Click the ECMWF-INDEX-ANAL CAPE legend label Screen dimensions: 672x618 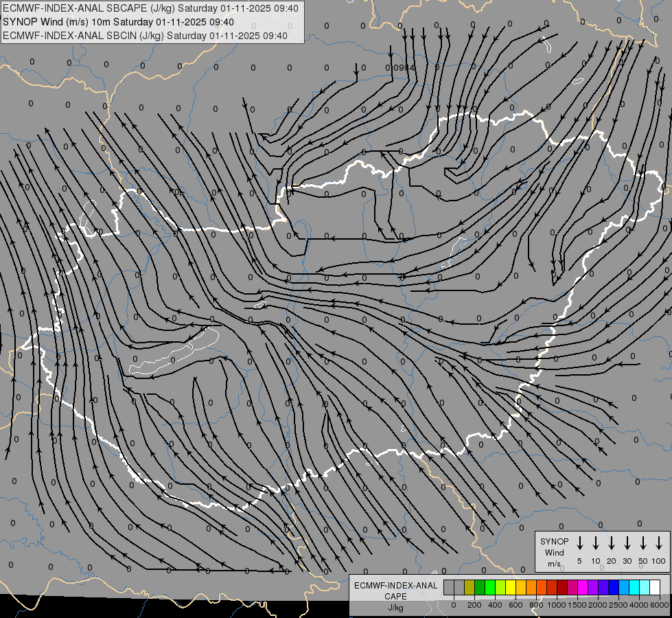395,596
